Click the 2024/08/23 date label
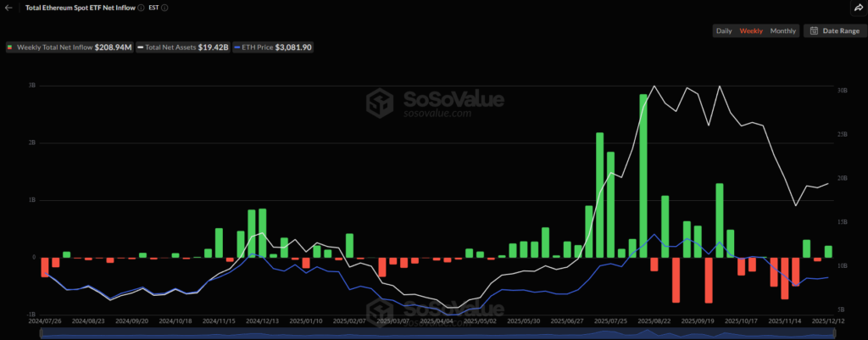Image resolution: width=868 pixels, height=340 pixels. tap(86, 320)
